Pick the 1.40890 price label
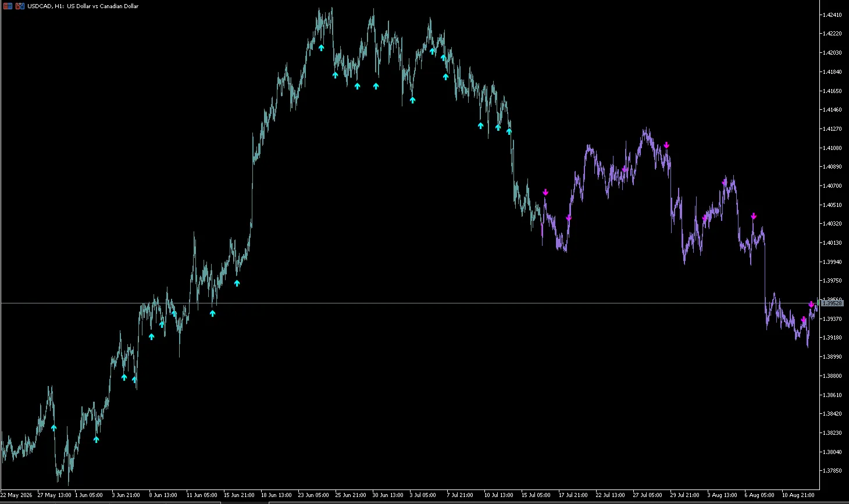849x504 pixels. 833,167
